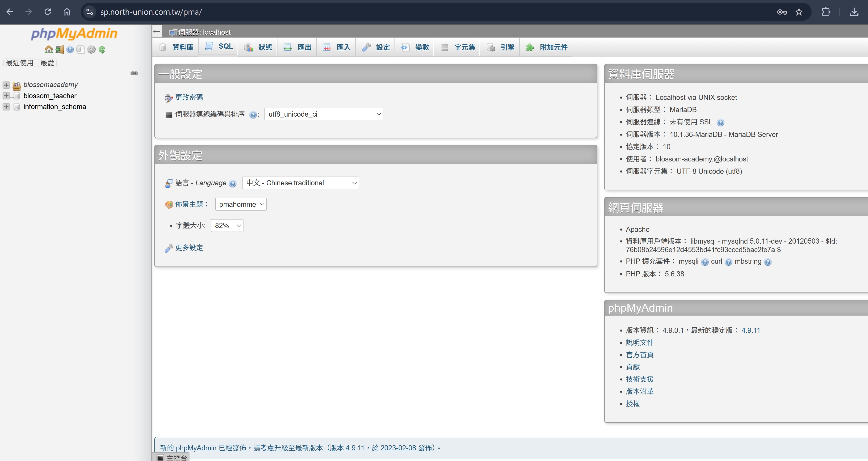The width and height of the screenshot is (868, 461).
Task: Open the 字元集 charsets tab
Action: pos(457,47)
